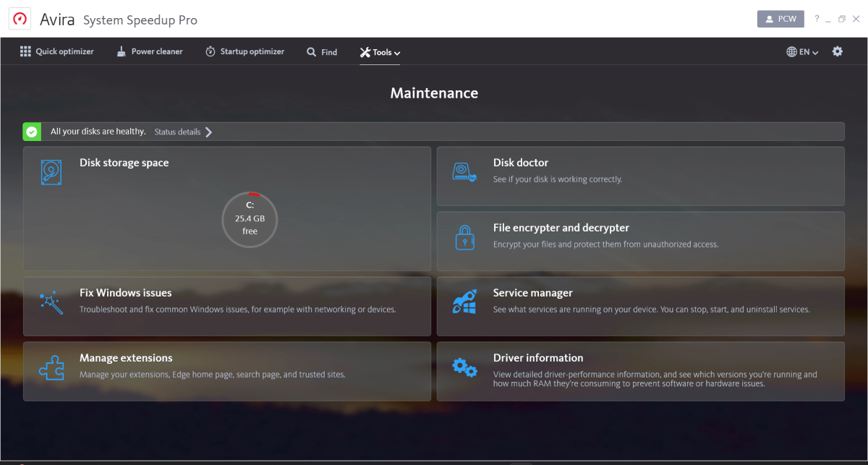Open the Disk doctor title
Image resolution: width=868 pixels, height=465 pixels.
[521, 163]
